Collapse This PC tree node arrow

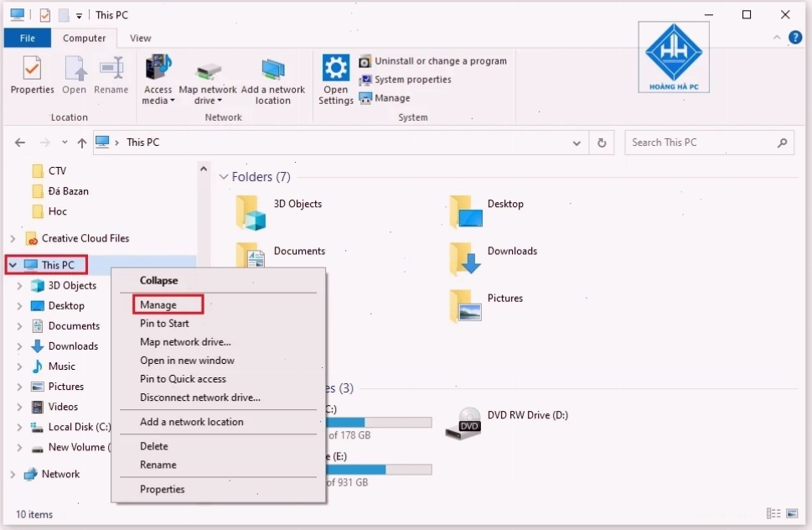(13, 265)
